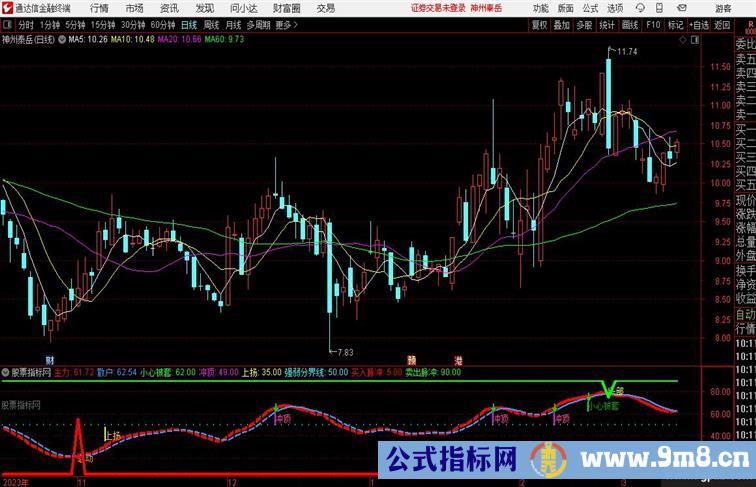Select the 15分钟 period
Viewport: 756px width, 487px height.
click(x=103, y=25)
